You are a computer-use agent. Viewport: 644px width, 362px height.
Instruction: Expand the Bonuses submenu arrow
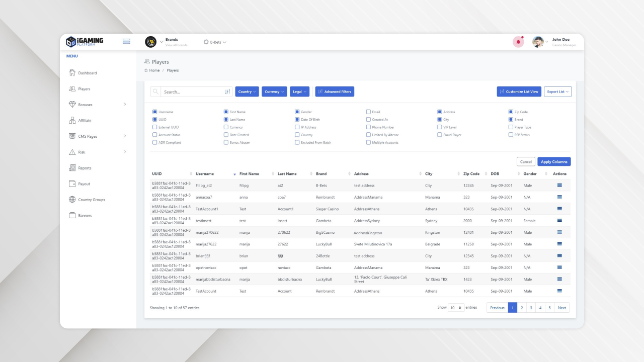125,104
